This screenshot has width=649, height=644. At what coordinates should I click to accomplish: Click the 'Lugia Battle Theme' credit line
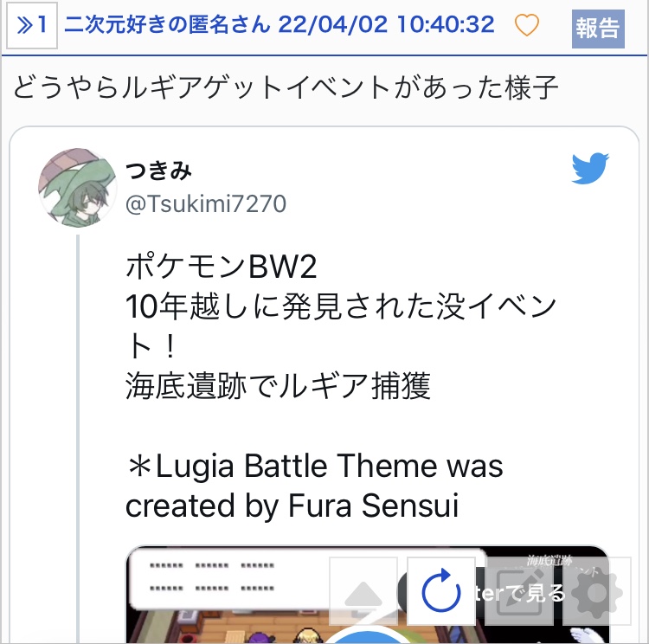(314, 486)
